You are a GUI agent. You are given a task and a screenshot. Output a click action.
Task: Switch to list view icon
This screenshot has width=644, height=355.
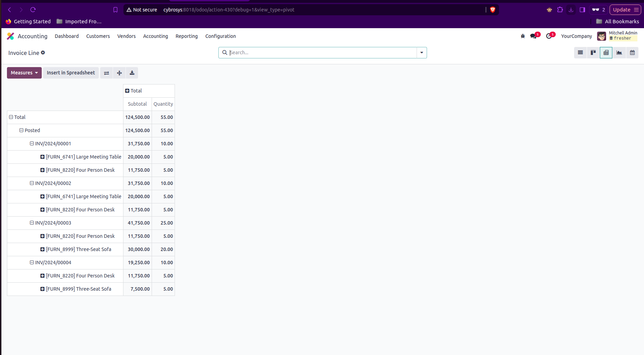point(580,53)
